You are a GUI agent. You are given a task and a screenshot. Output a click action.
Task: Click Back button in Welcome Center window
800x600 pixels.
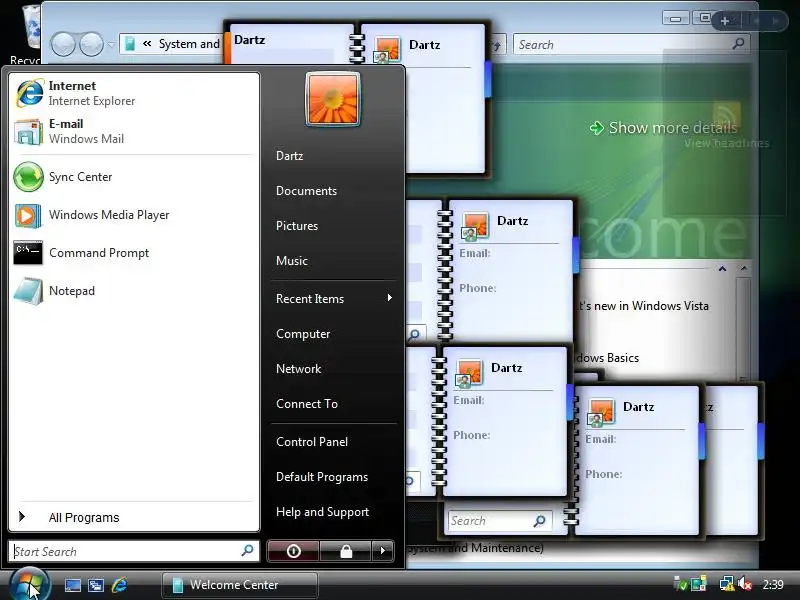(63, 44)
